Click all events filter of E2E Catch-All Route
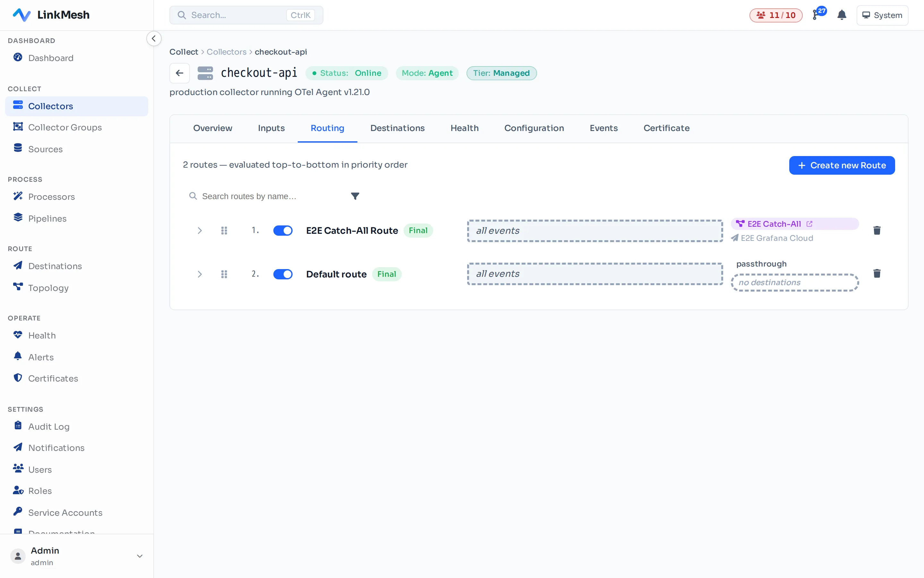 tap(595, 231)
